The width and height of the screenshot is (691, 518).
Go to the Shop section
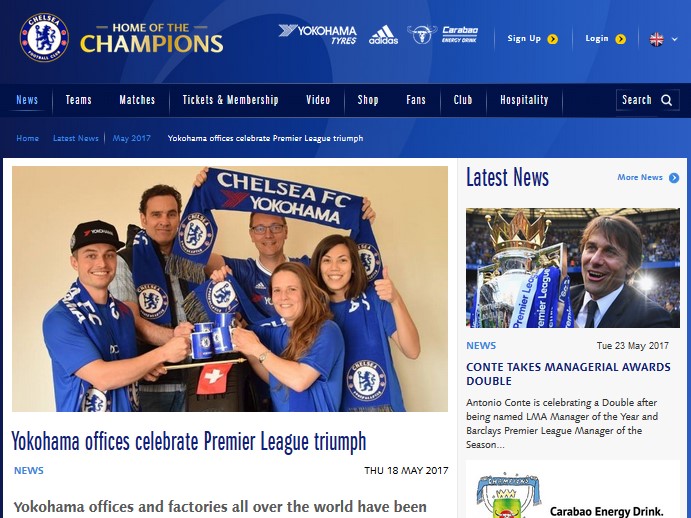pyautogui.click(x=368, y=100)
